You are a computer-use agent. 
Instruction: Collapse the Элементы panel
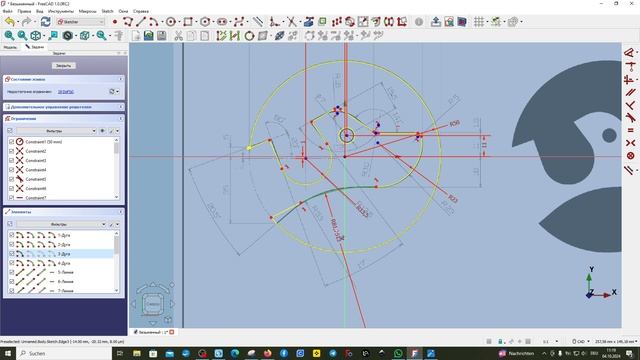tap(121, 212)
